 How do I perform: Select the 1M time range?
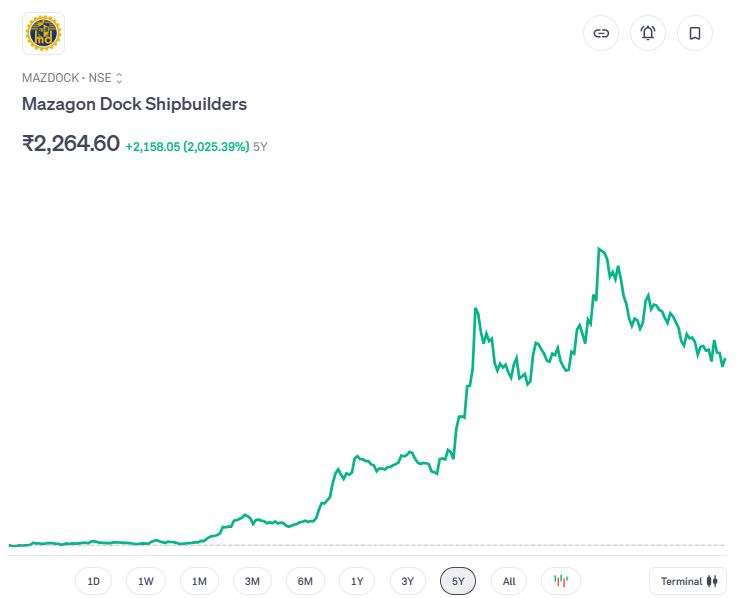pyautogui.click(x=199, y=581)
